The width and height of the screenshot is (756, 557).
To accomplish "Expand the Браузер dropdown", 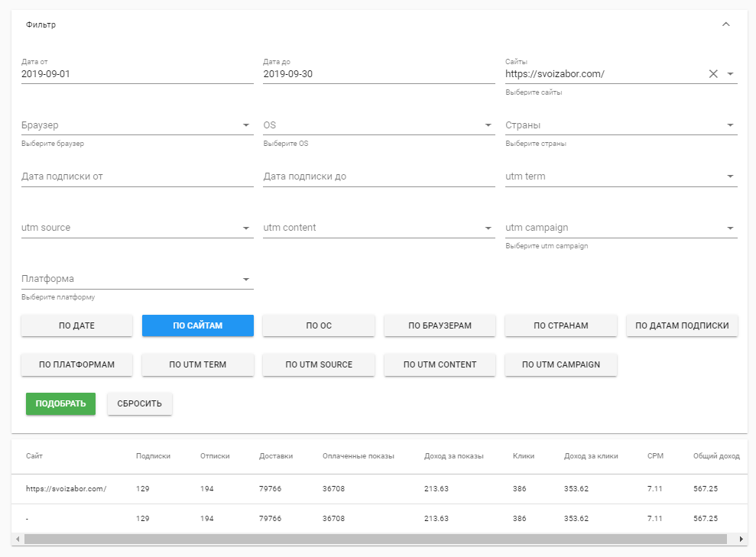I will (x=246, y=125).
